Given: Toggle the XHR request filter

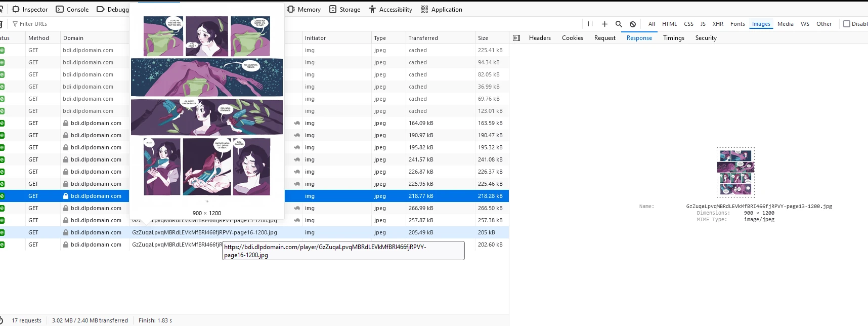Looking at the screenshot, I should tap(718, 24).
